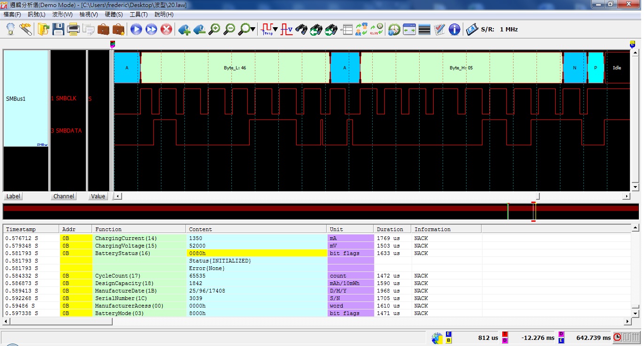Select the ManufactureDate(1B) row
The height and width of the screenshot is (346, 644).
[317, 291]
